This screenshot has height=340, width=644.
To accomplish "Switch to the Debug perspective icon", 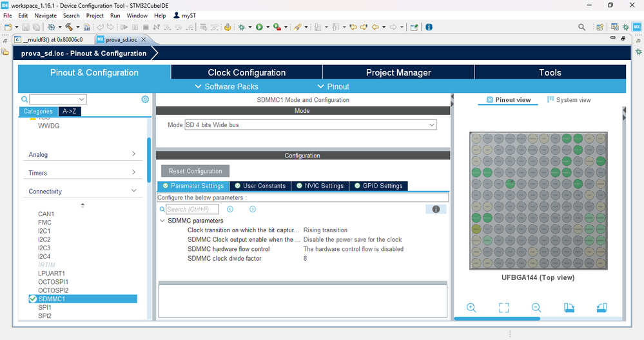I will (x=625, y=27).
